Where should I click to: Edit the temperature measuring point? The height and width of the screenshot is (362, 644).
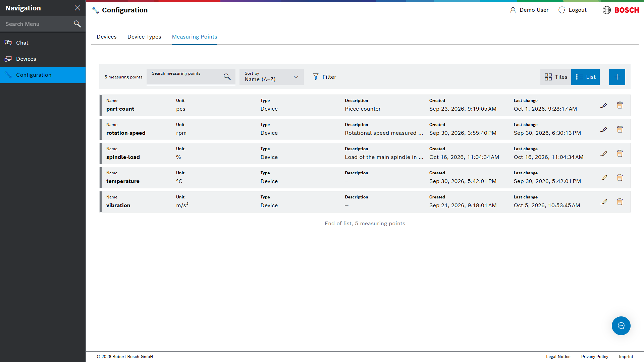[604, 178]
